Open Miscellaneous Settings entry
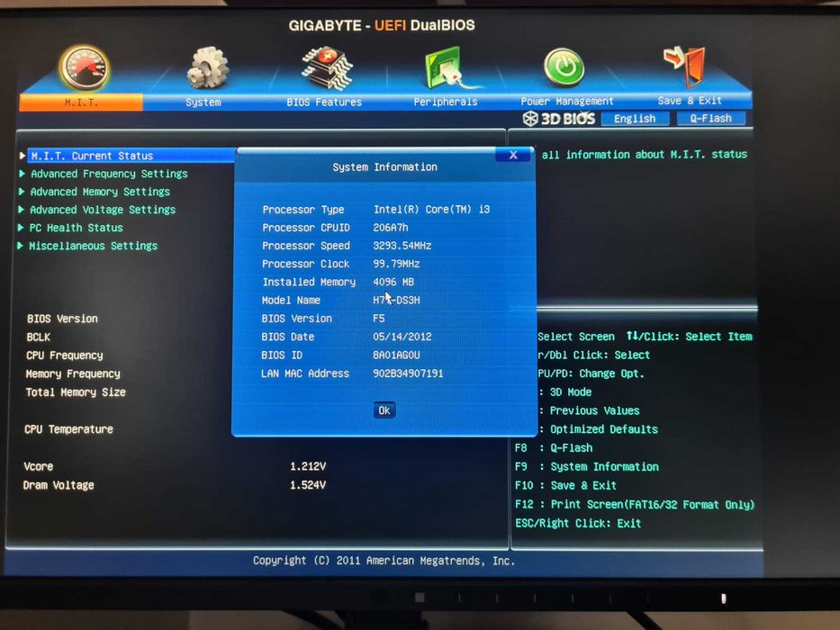The width and height of the screenshot is (840, 630). (94, 246)
